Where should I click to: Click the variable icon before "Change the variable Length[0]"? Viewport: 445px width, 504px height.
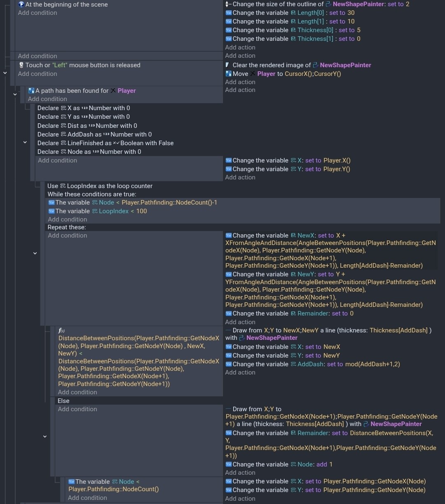228,13
